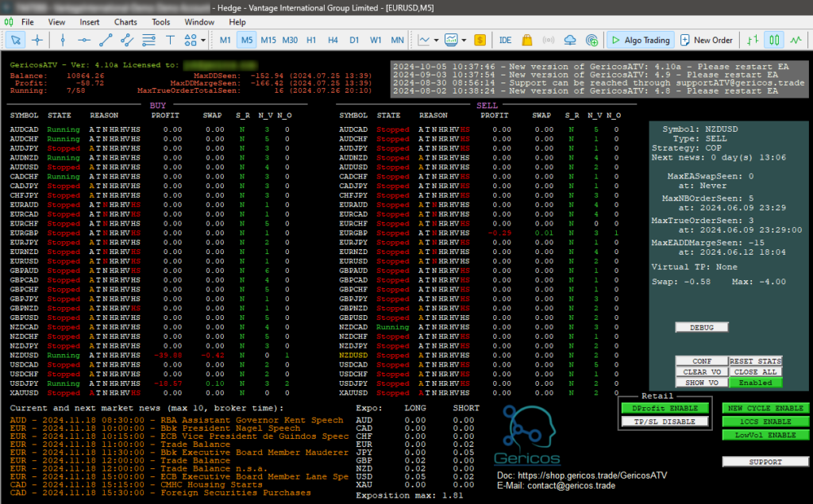Switch chart to M5 timeframe
Image resolution: width=813 pixels, height=504 pixels.
click(x=247, y=40)
